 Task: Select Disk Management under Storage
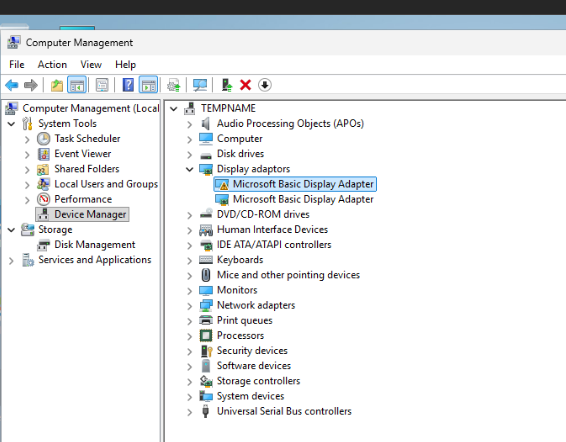95,245
